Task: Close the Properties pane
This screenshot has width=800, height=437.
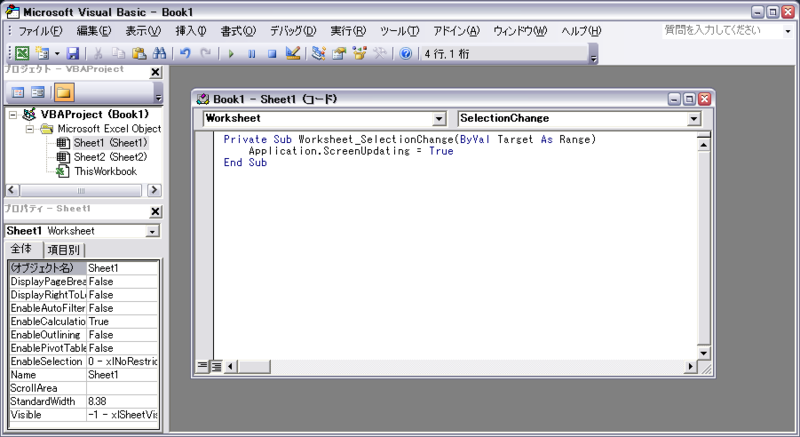Action: pyautogui.click(x=156, y=211)
